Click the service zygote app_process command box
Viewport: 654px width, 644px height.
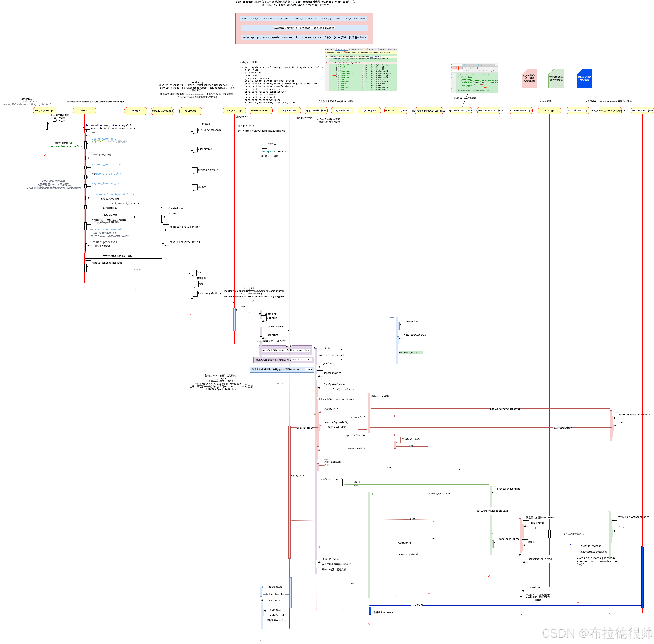303,19
